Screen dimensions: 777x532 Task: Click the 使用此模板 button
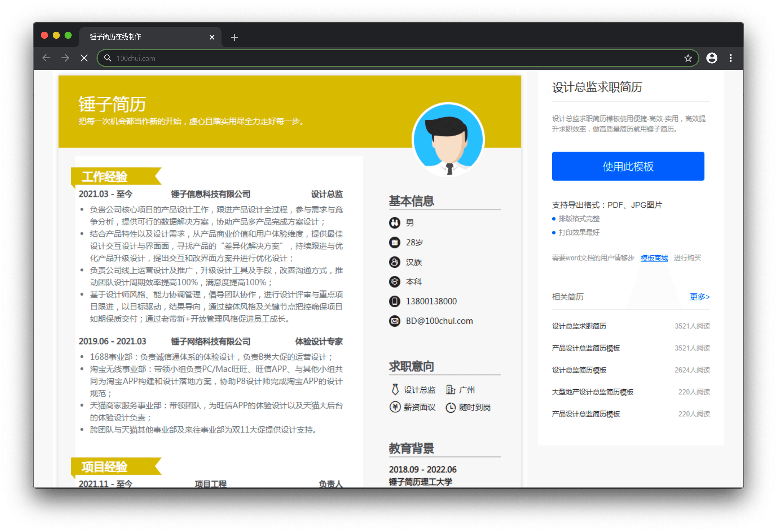628,166
